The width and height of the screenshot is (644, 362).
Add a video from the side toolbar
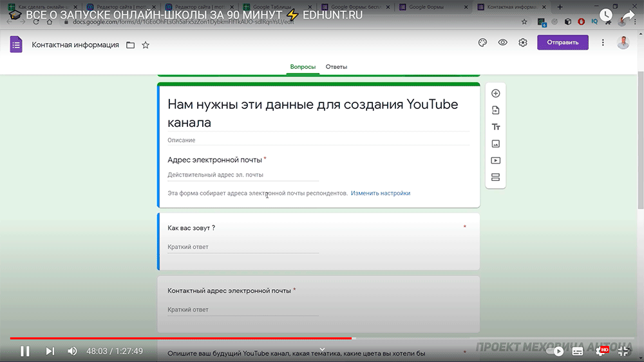tap(496, 160)
